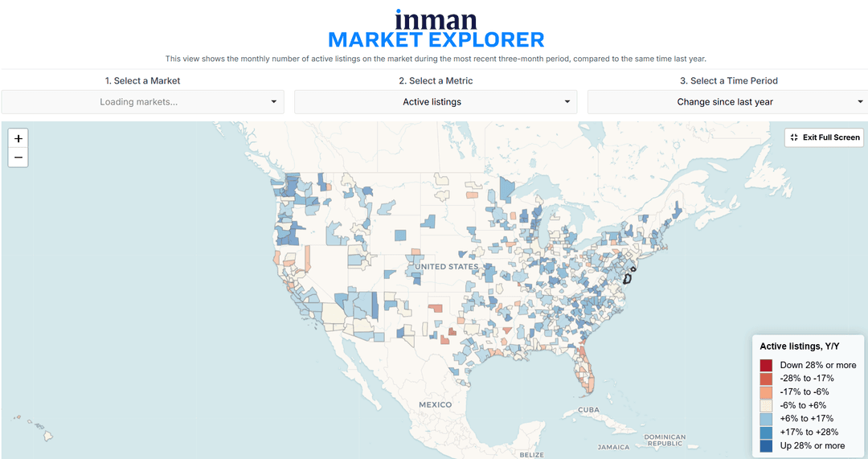This screenshot has height=459, width=868.
Task: Click the Up 28% or more swatch
Action: click(x=766, y=445)
